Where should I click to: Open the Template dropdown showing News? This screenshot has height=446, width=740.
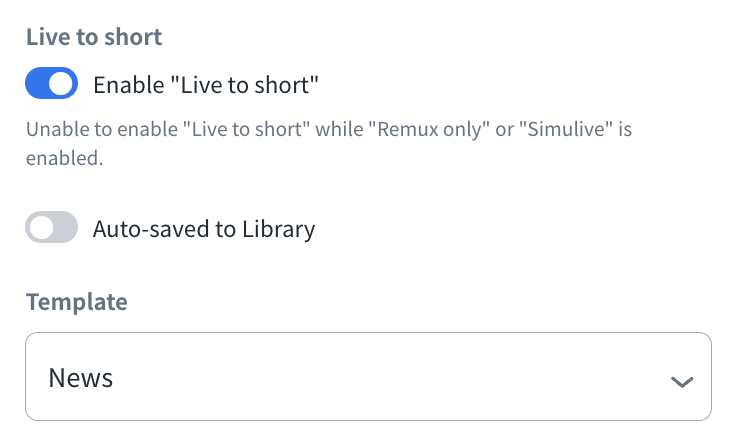click(x=367, y=377)
